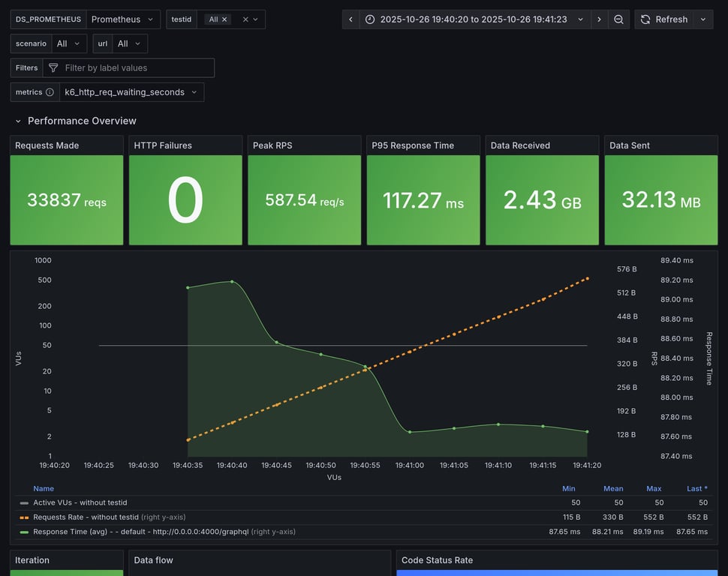Go to the previous time range
The image size is (728, 576).
(350, 19)
